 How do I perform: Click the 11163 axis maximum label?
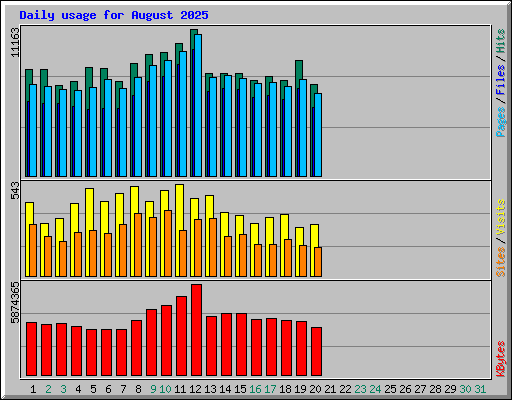(15, 42)
